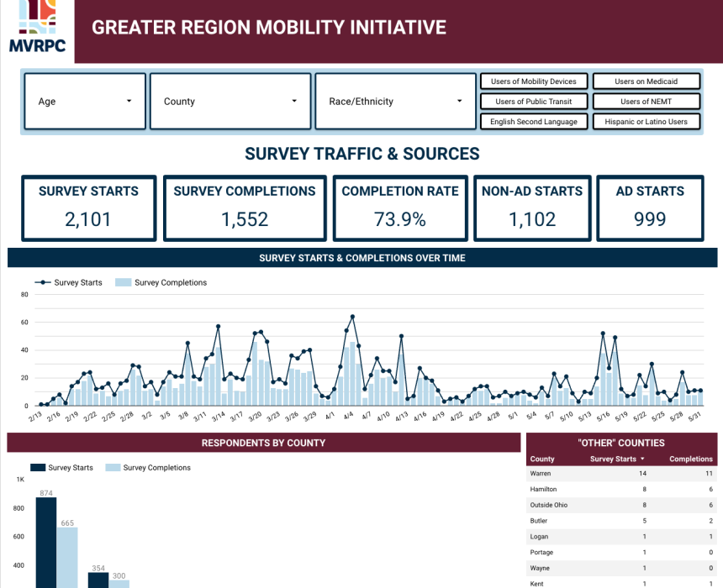
Task: Filter by Users of Public Transit
Action: coord(534,102)
